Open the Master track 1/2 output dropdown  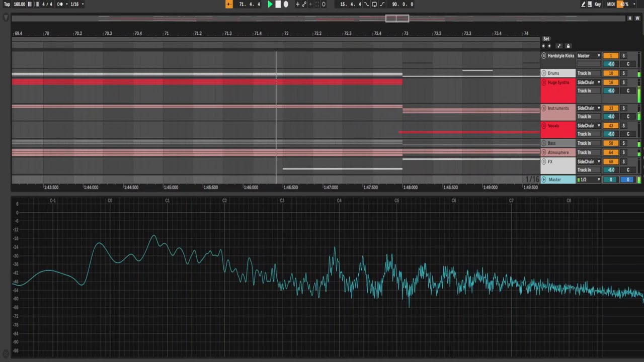point(589,179)
